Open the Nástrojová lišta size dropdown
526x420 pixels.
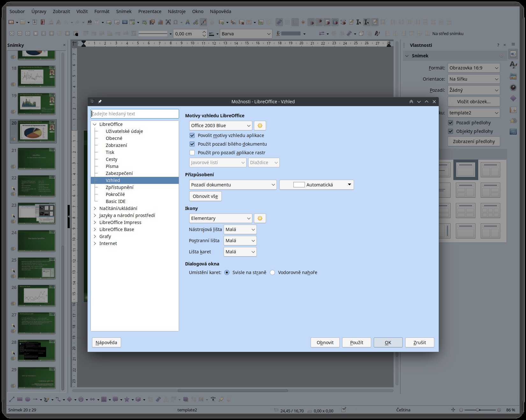tap(240, 229)
